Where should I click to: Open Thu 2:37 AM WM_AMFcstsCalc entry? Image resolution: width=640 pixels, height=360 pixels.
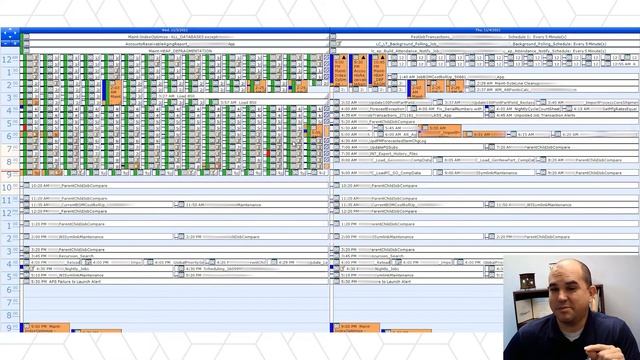553,89
